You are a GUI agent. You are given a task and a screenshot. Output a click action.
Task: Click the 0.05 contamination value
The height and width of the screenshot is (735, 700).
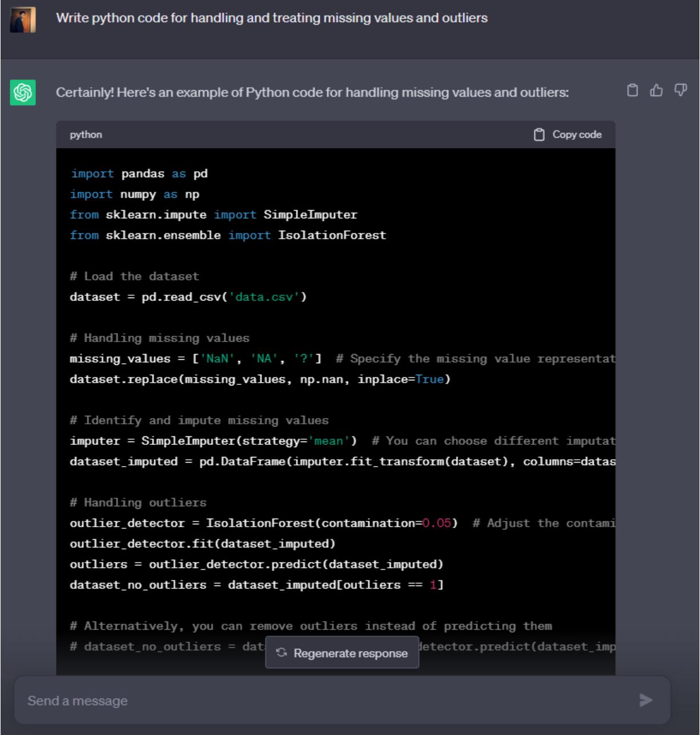(x=436, y=523)
